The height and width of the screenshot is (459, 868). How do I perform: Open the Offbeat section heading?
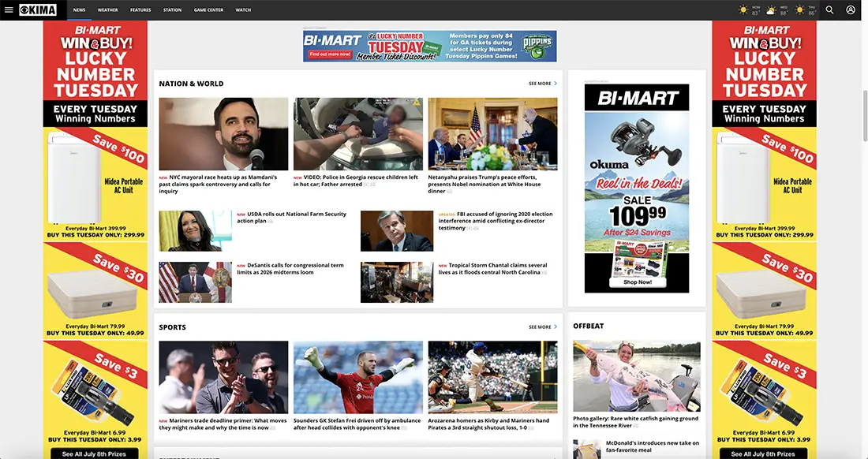coord(588,326)
